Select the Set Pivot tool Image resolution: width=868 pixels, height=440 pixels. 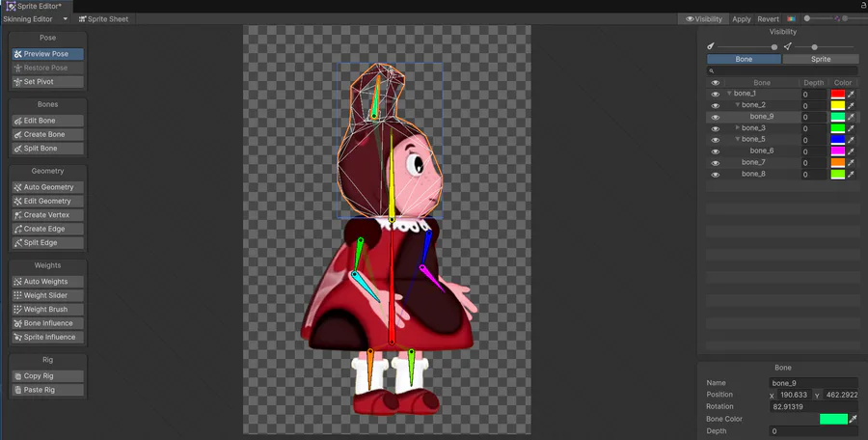pos(47,81)
